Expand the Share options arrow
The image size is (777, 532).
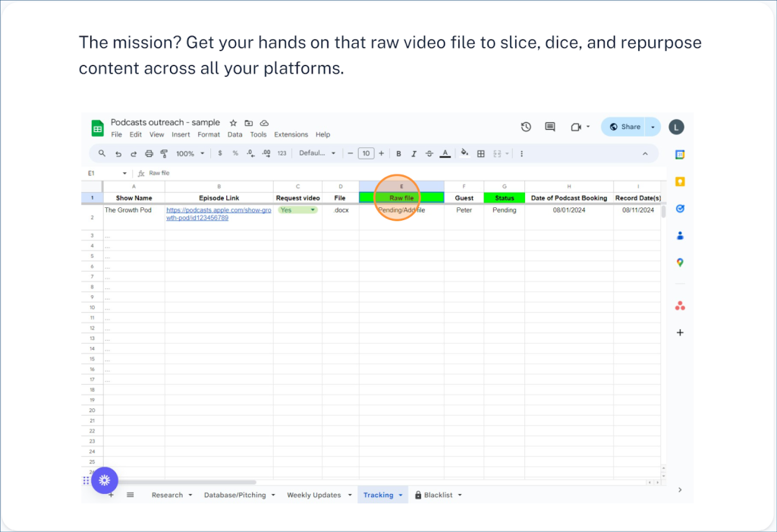[653, 127]
